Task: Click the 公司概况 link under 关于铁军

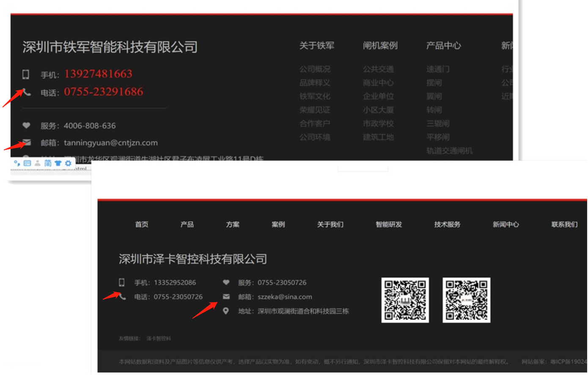Action: point(315,69)
